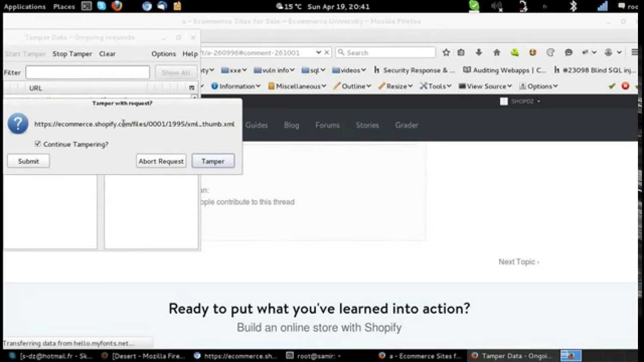
Task: Click the question mark icon in tamper dialog
Action: click(18, 124)
